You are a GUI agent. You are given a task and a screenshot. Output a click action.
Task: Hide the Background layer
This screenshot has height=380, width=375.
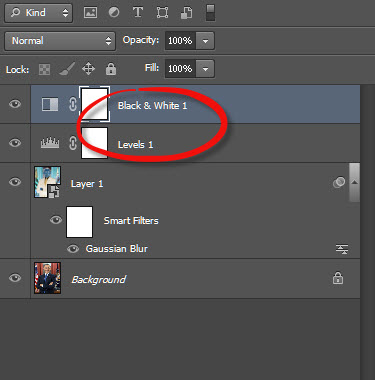15,278
